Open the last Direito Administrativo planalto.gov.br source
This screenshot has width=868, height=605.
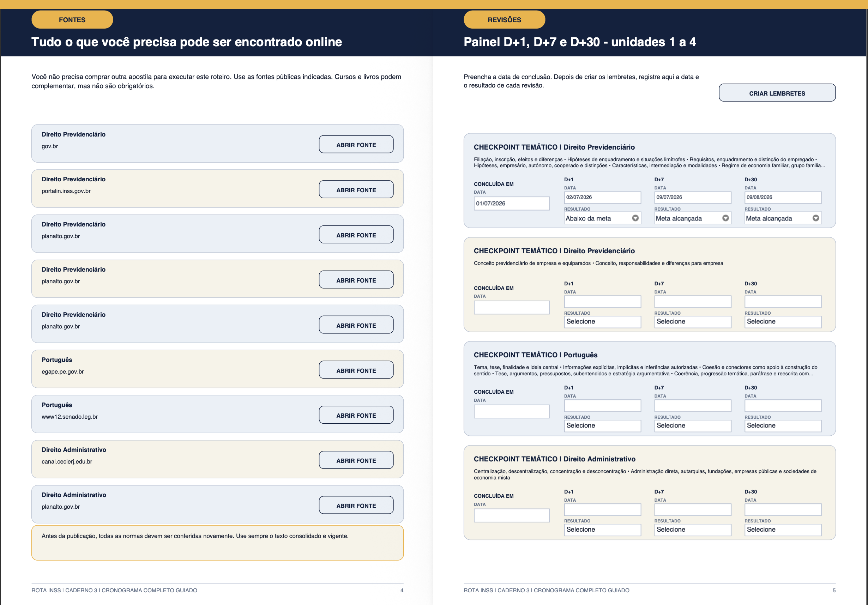[x=356, y=505]
